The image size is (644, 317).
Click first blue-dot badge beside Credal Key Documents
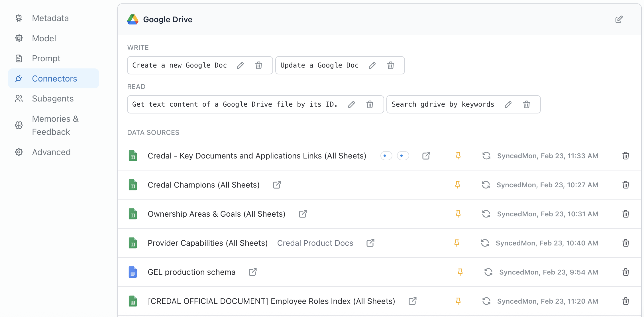coord(386,156)
